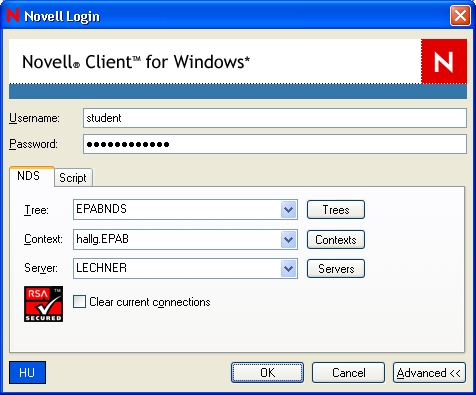Click the Servers button

(336, 269)
